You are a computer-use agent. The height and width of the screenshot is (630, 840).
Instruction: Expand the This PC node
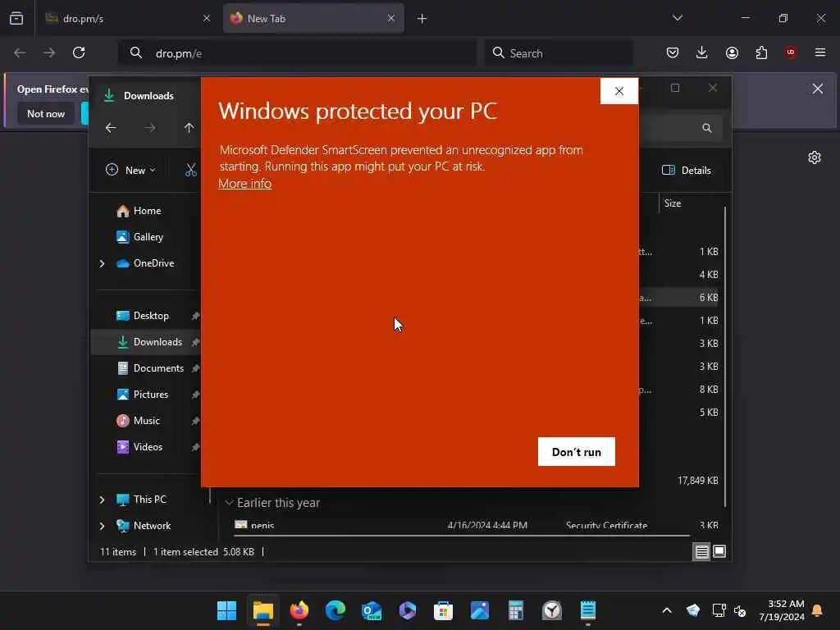click(102, 500)
